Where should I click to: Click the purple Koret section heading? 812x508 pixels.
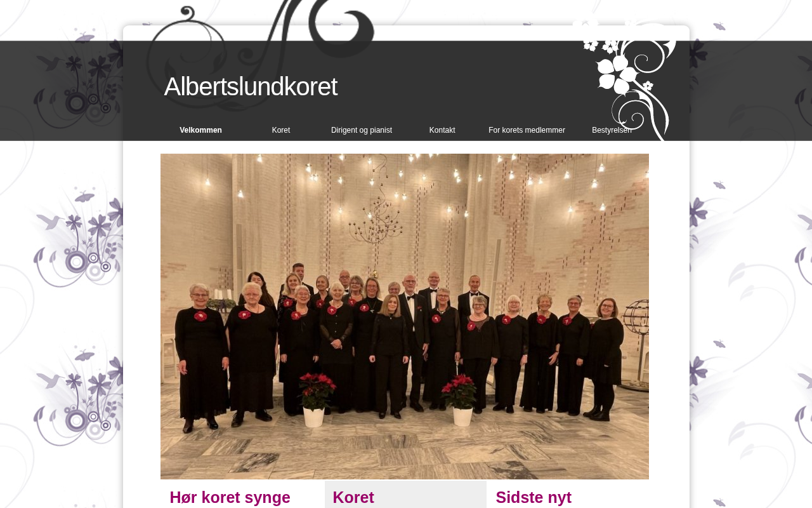tap(353, 497)
